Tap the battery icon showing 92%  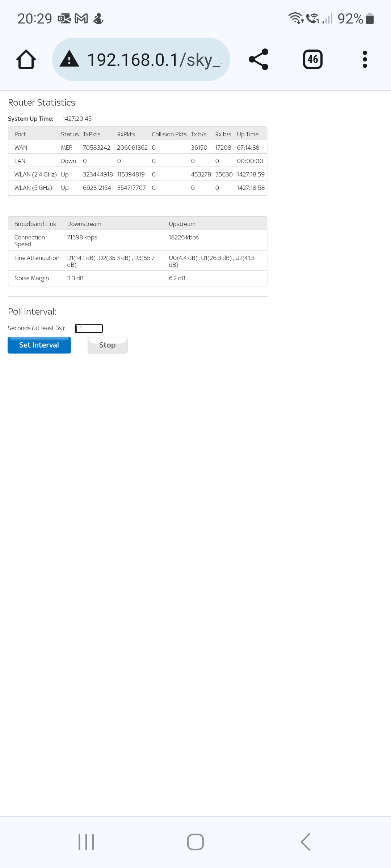(x=370, y=18)
